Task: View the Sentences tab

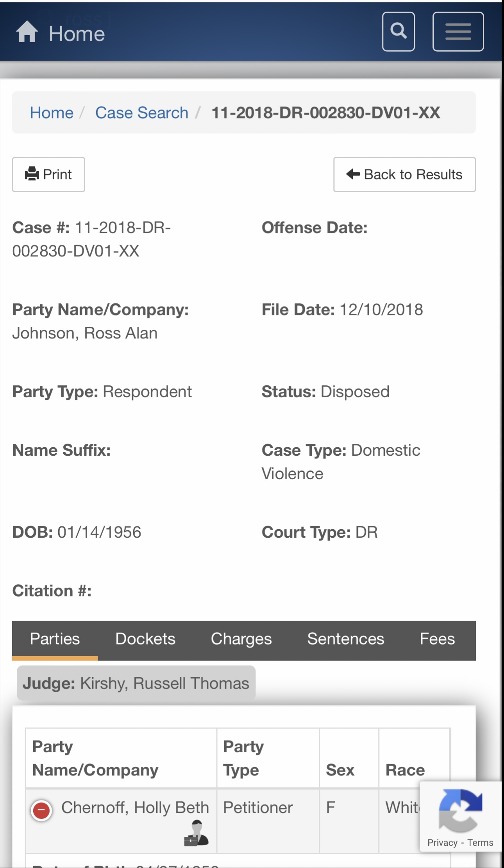Action: (345, 639)
